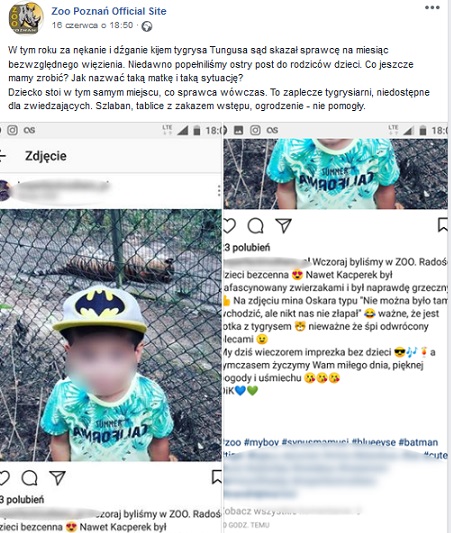Tap the paper-plane share icon in right screenshot
Image resolution: width=451 pixels, height=533 pixels.
pos(283,225)
